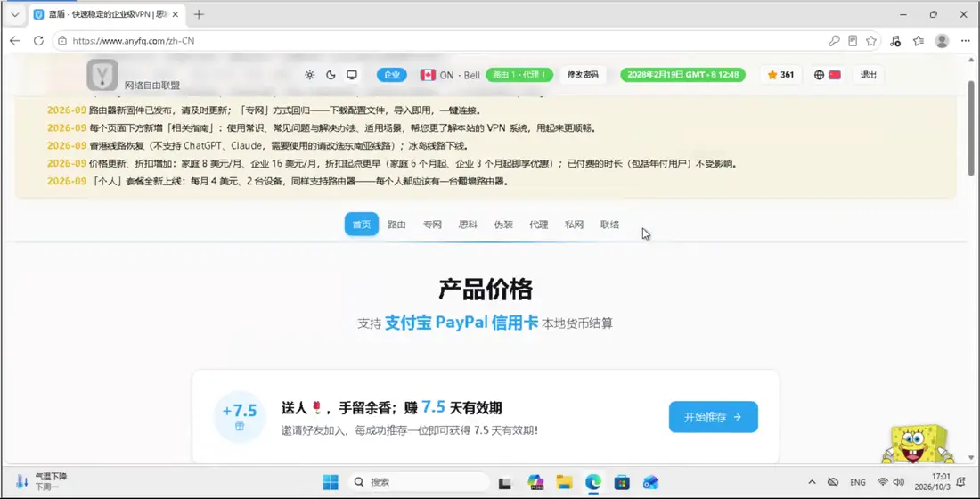
Task: Open the notification bell in the tray
Action: click(x=961, y=482)
